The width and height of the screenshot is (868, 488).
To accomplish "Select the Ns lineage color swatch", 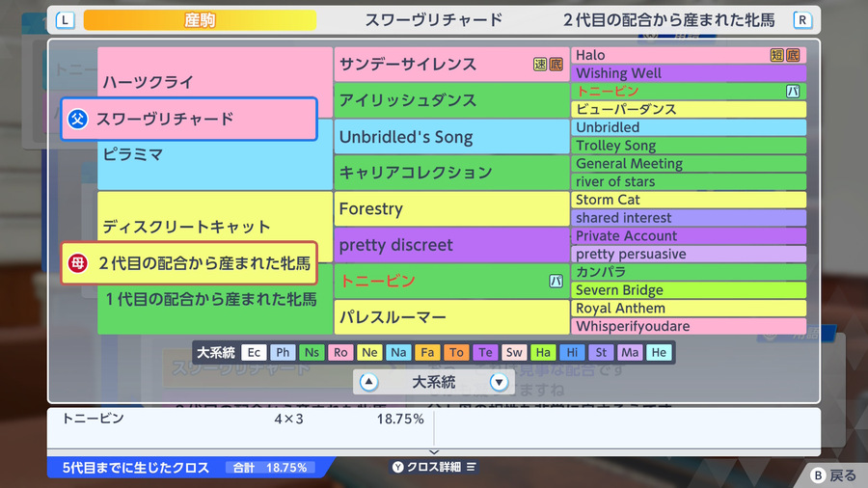I will pos(312,352).
